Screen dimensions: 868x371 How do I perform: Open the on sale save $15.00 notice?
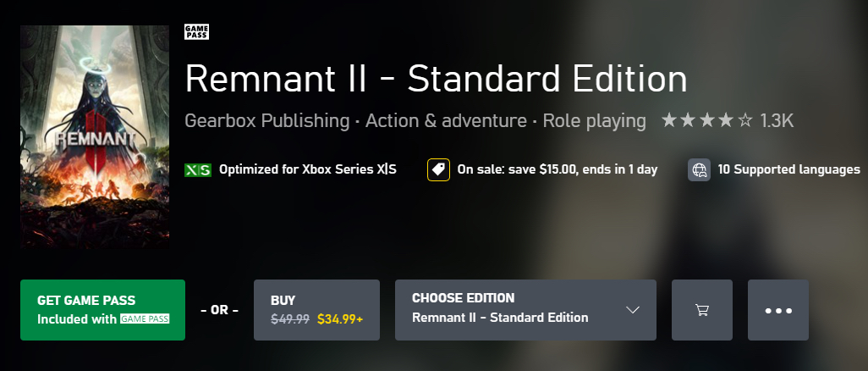point(557,169)
